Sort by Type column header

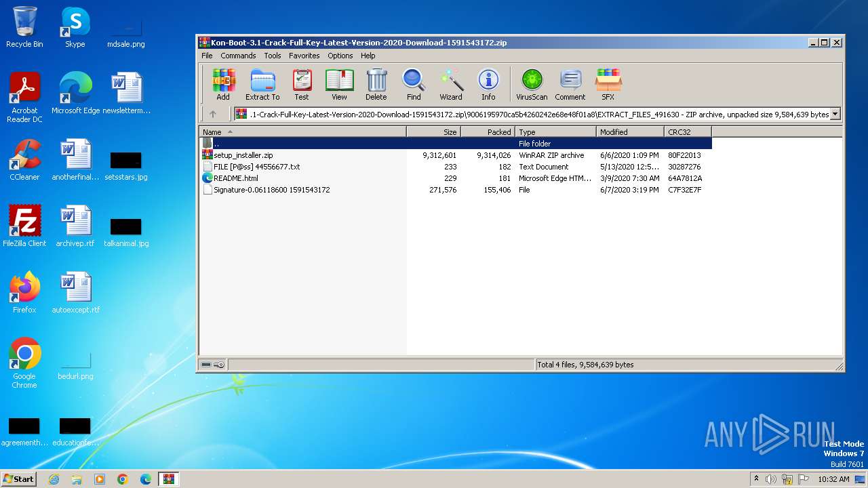[x=556, y=132]
